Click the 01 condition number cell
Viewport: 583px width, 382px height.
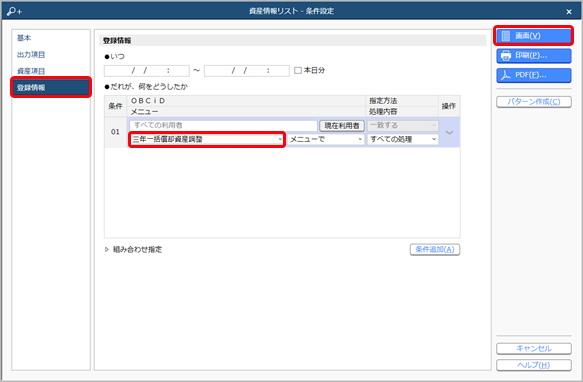pyautogui.click(x=115, y=132)
